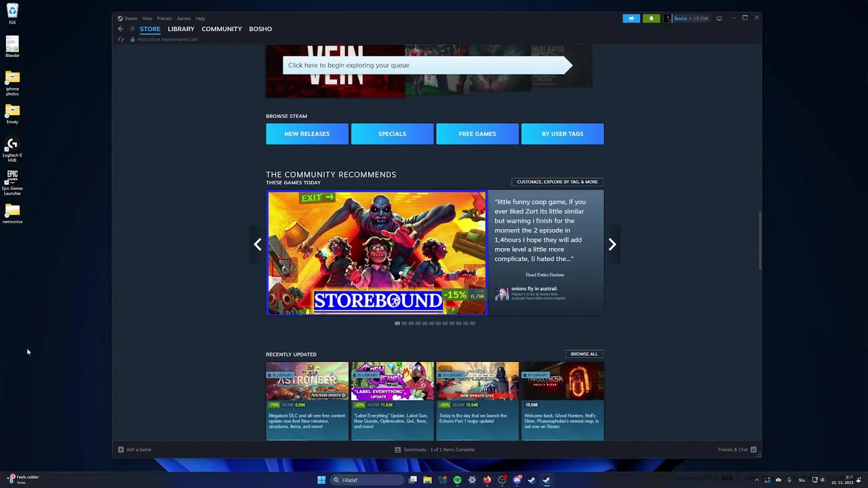
Task: Show hidden system tray icons chevron
Action: [756, 480]
